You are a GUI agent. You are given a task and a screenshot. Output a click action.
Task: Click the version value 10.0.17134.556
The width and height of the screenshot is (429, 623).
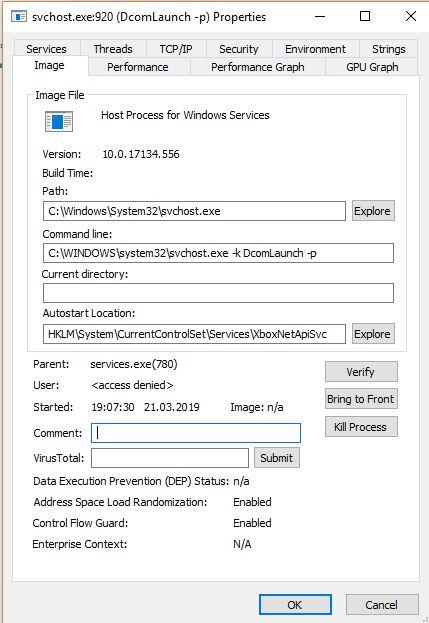tap(141, 154)
